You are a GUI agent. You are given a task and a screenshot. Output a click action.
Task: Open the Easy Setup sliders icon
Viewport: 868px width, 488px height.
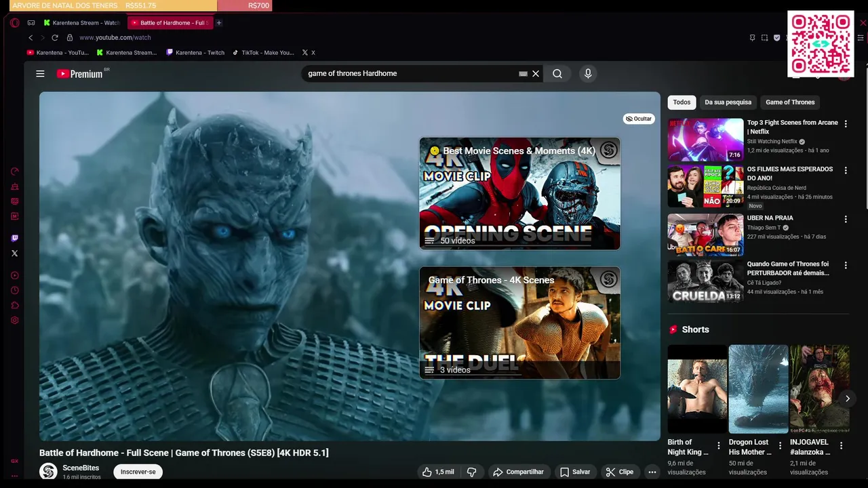tap(862, 37)
